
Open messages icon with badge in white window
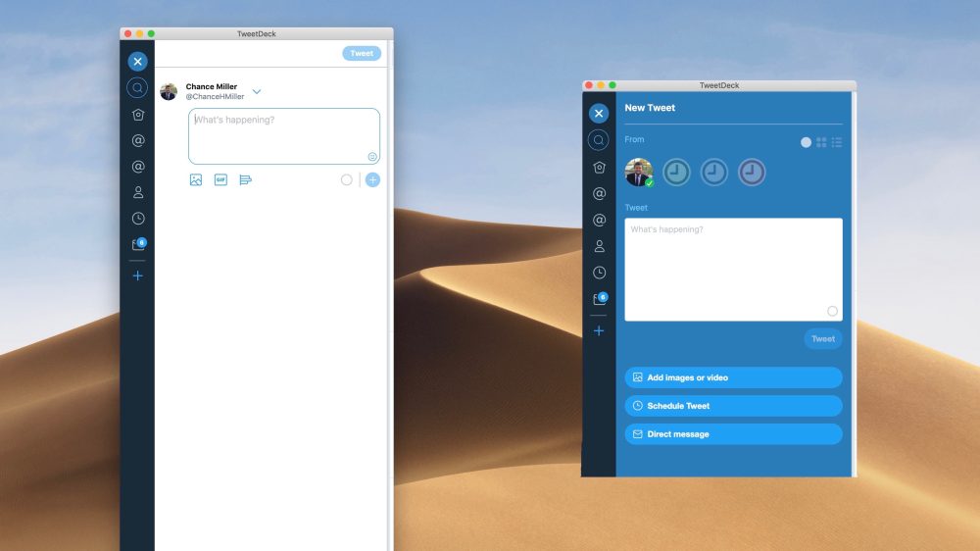click(x=139, y=244)
